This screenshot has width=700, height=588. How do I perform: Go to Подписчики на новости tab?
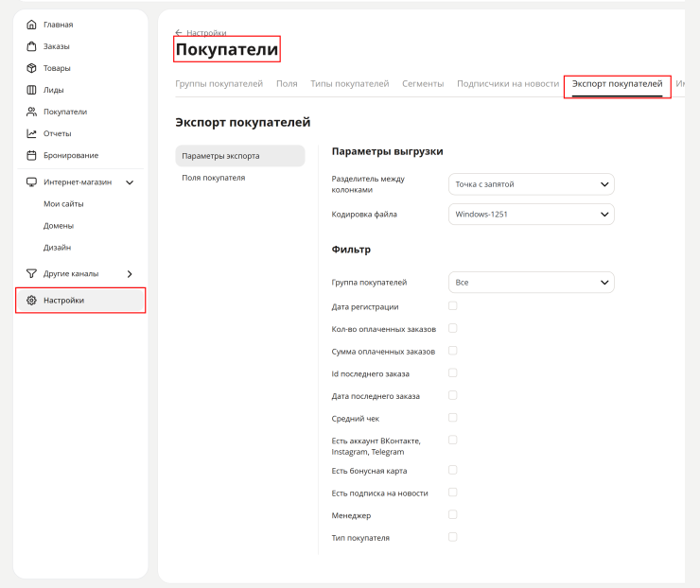tap(508, 84)
